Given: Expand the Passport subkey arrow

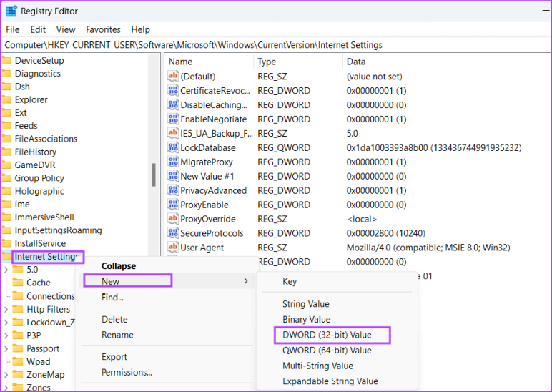Looking at the screenshot, I should [x=6, y=348].
